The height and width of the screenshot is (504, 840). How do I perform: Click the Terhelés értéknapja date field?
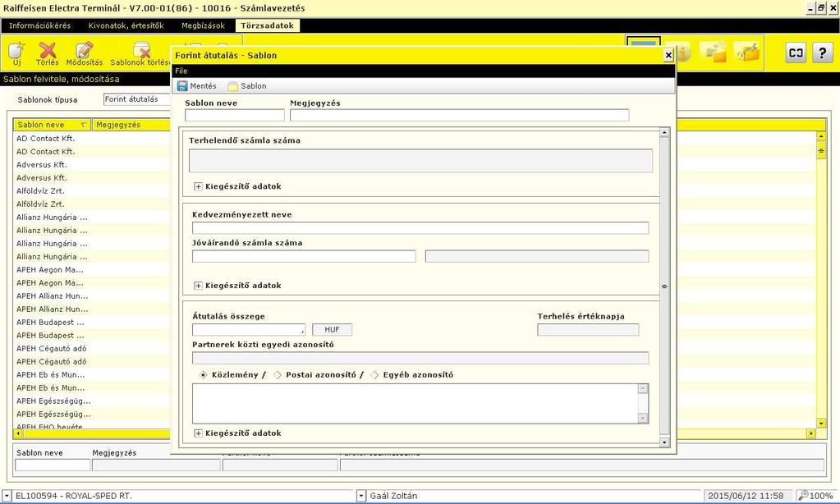588,329
